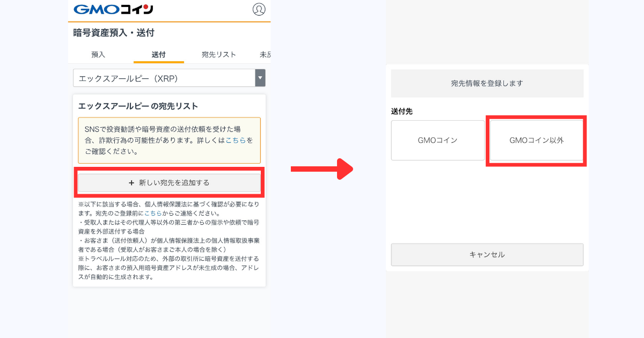Click the キャンセル button
Viewport: 644px width, 338px height.
point(487,254)
